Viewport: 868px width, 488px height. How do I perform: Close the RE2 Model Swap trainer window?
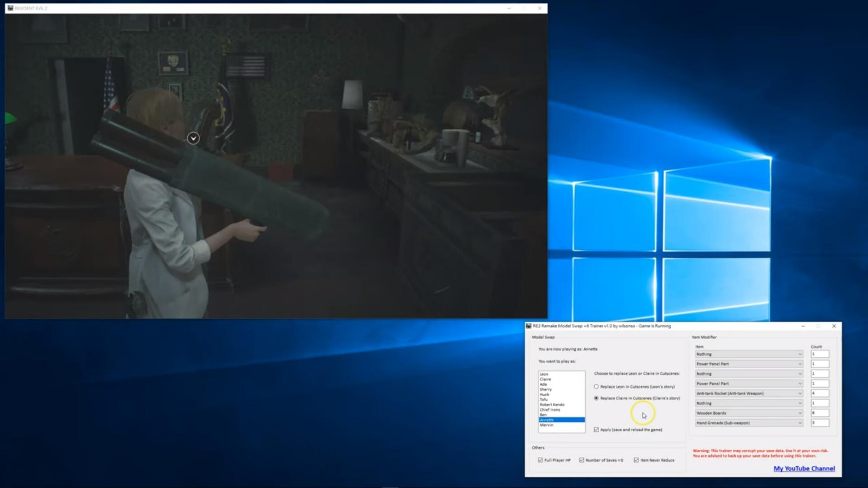point(834,326)
